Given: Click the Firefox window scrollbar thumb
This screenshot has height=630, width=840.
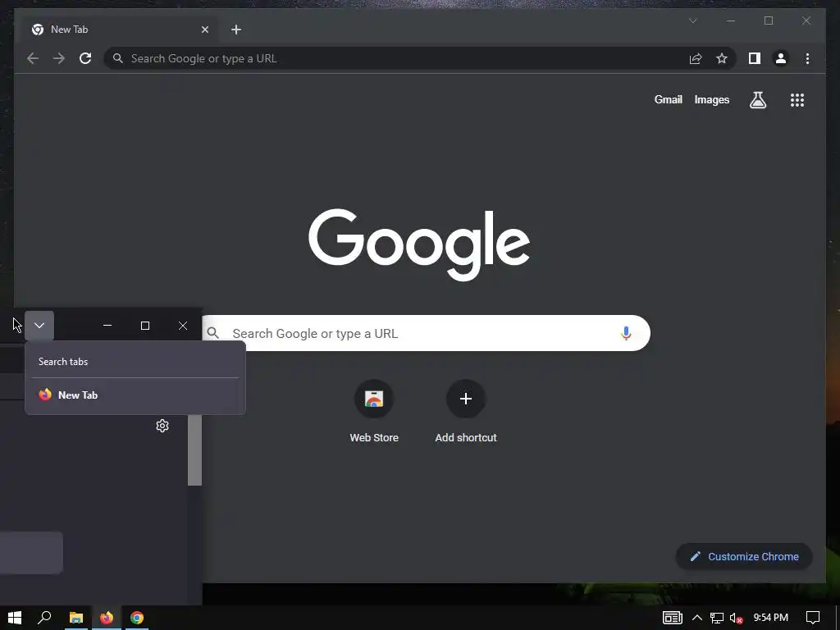Looking at the screenshot, I should pos(194,450).
